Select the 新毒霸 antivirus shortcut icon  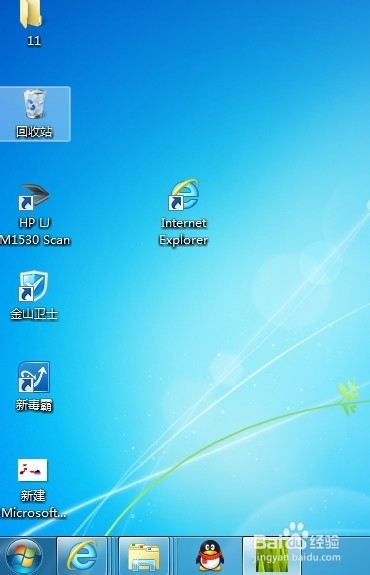(34, 377)
